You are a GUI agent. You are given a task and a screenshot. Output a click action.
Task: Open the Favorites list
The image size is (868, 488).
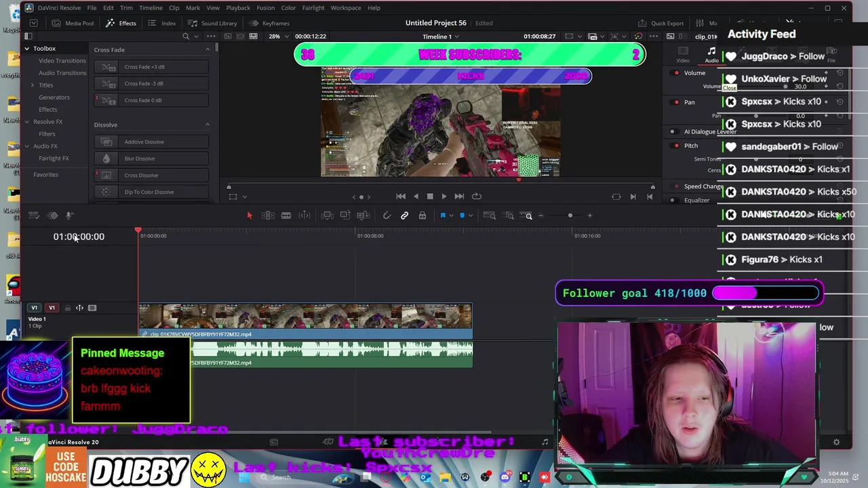(x=45, y=175)
